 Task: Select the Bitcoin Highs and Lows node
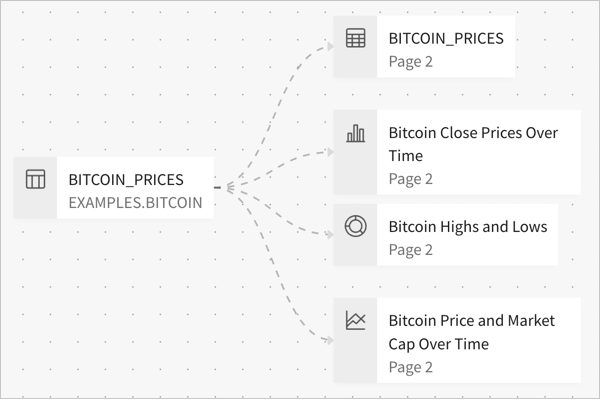[446, 235]
